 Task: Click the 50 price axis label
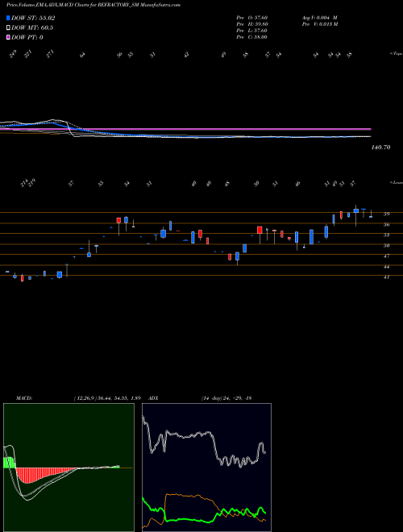point(386,246)
